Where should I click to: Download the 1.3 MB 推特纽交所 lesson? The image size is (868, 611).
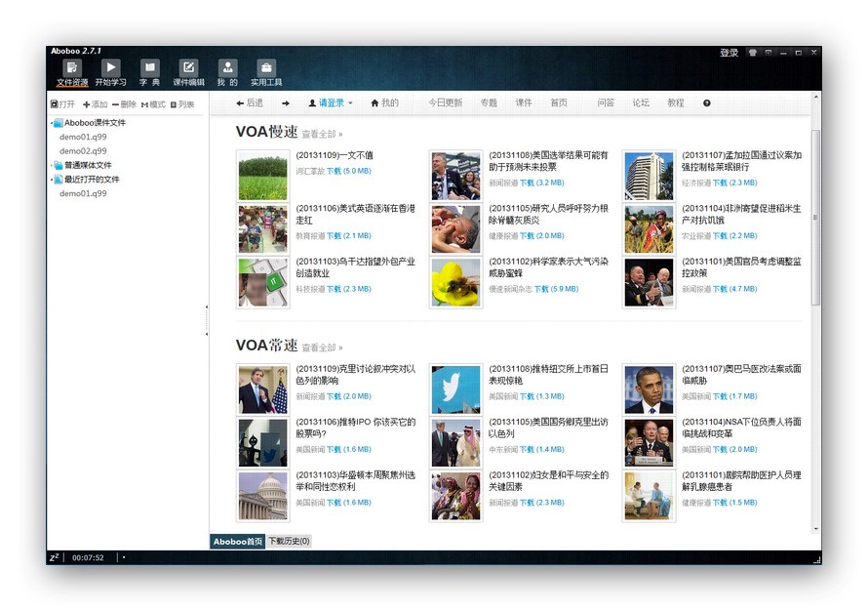pos(541,396)
